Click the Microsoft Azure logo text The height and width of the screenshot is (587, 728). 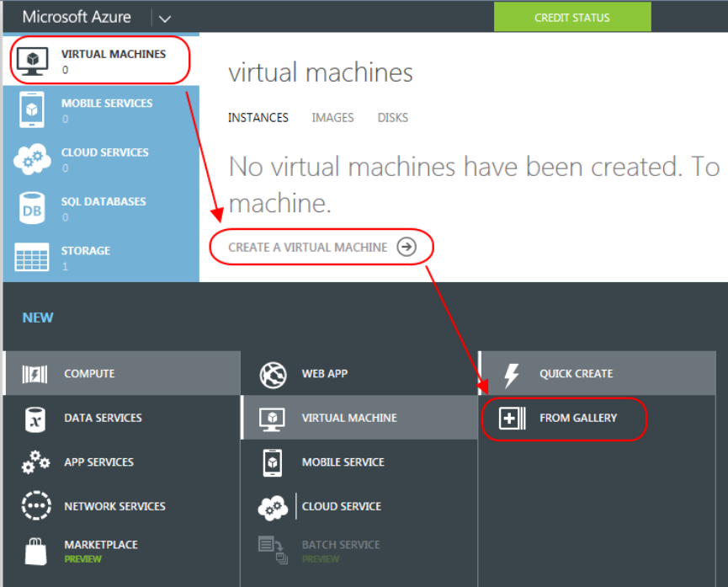click(77, 17)
